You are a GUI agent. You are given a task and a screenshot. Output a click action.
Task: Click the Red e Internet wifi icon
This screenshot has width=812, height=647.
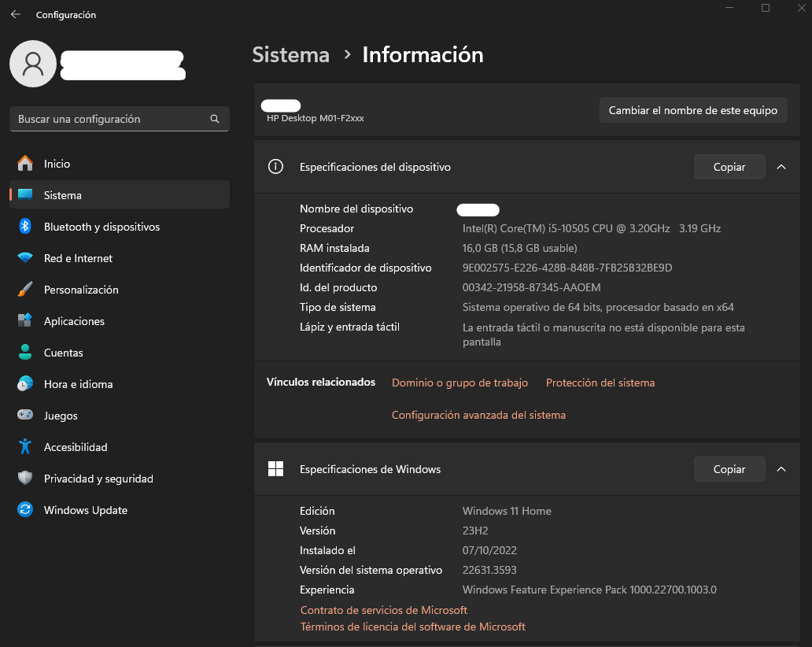pos(25,258)
